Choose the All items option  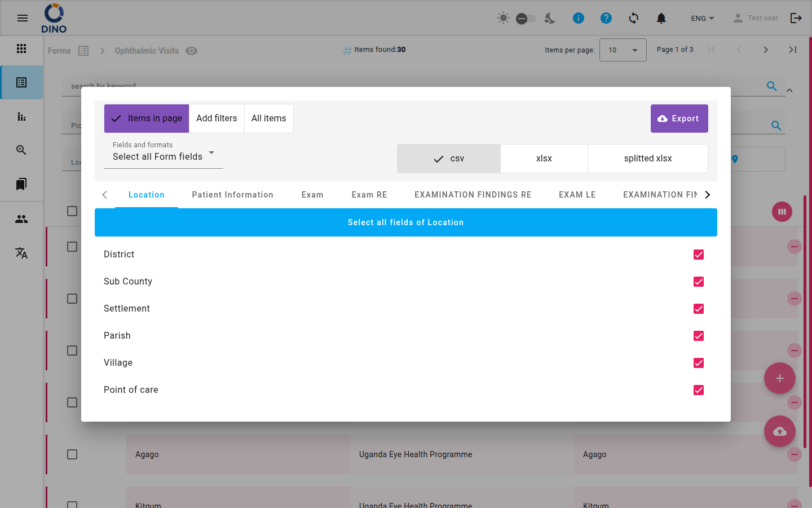[268, 119]
